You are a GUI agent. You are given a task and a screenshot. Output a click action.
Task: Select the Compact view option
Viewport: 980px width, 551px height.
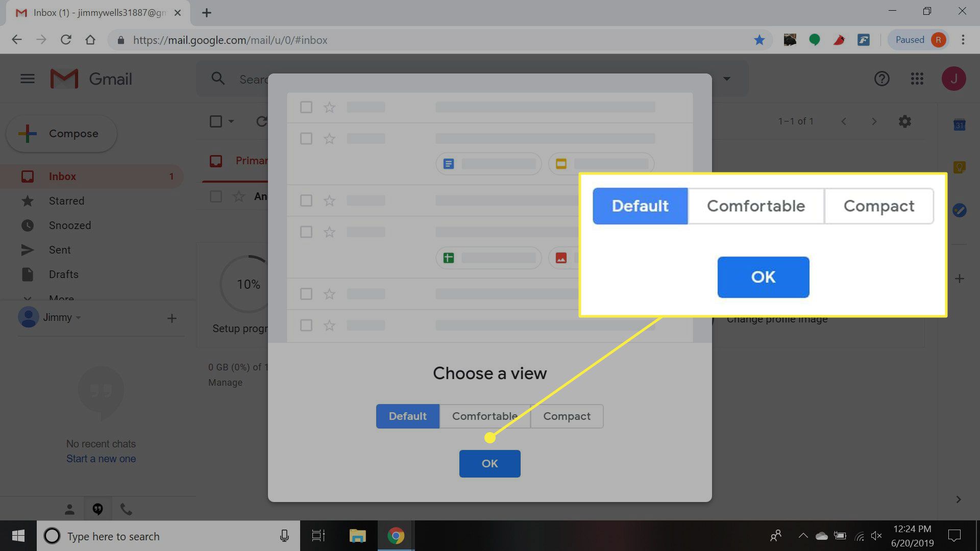click(x=567, y=416)
